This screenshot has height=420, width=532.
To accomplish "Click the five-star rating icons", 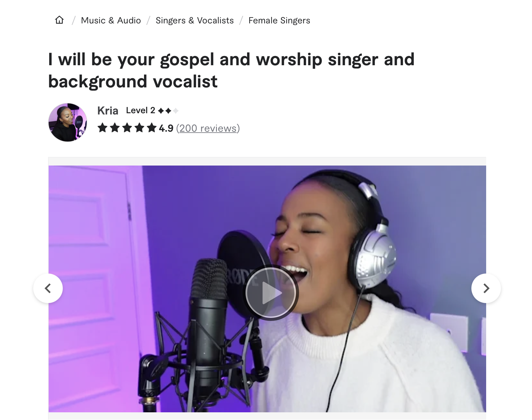I will click(127, 128).
